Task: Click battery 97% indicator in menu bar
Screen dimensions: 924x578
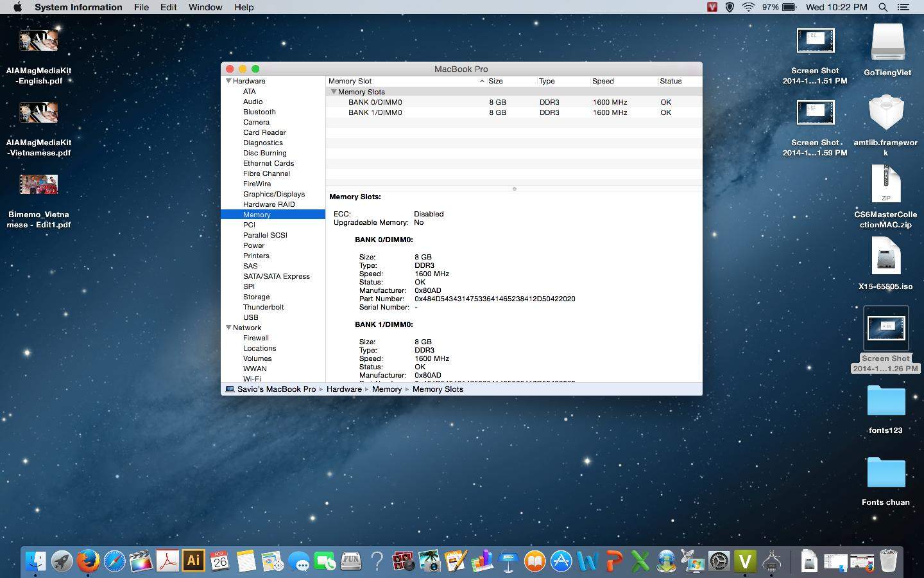Action: [x=779, y=7]
